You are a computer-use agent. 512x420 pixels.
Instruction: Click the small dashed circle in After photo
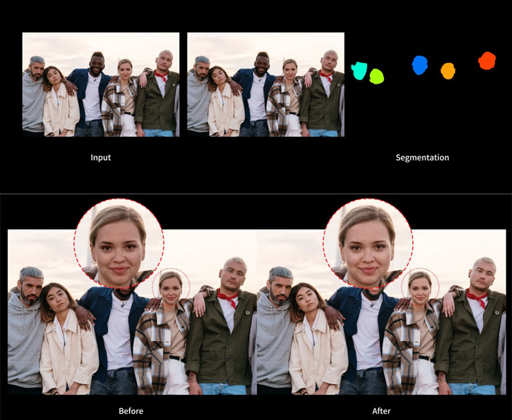coord(419,285)
